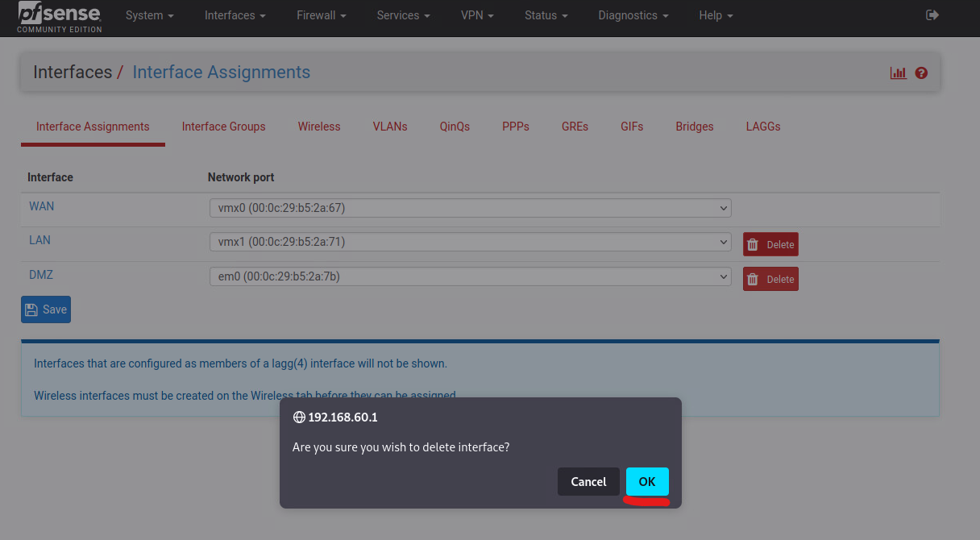Click the 192.168.60.1 dialog origin text
Image resolution: width=980 pixels, height=540 pixels.
click(x=343, y=417)
